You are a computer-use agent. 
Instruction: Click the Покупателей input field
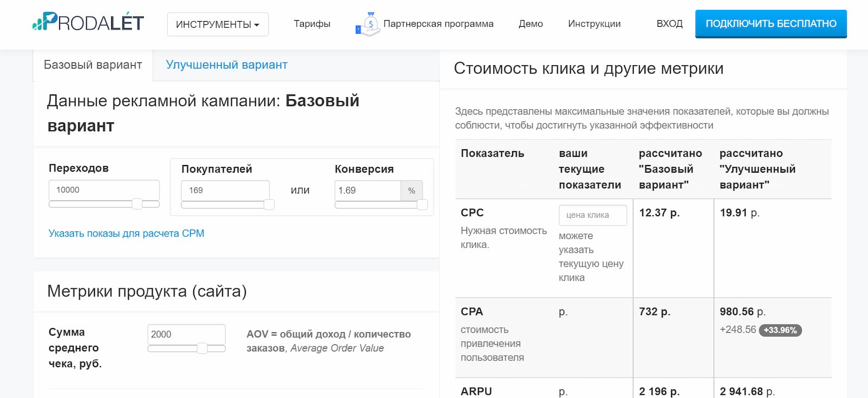(x=225, y=191)
